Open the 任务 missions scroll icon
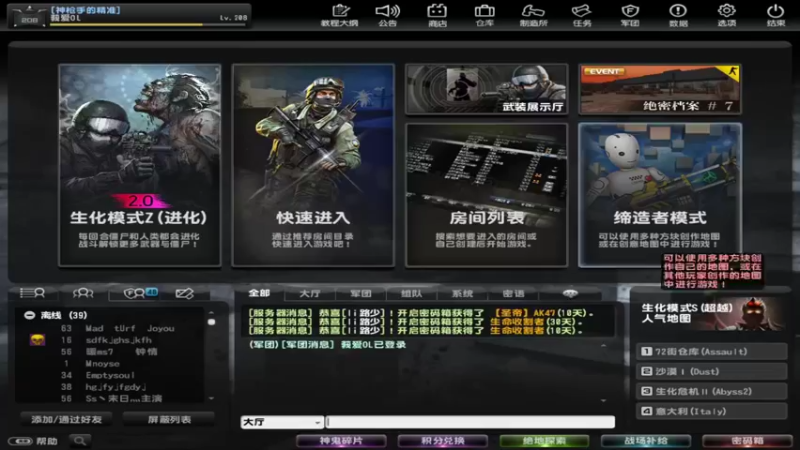 tap(582, 15)
